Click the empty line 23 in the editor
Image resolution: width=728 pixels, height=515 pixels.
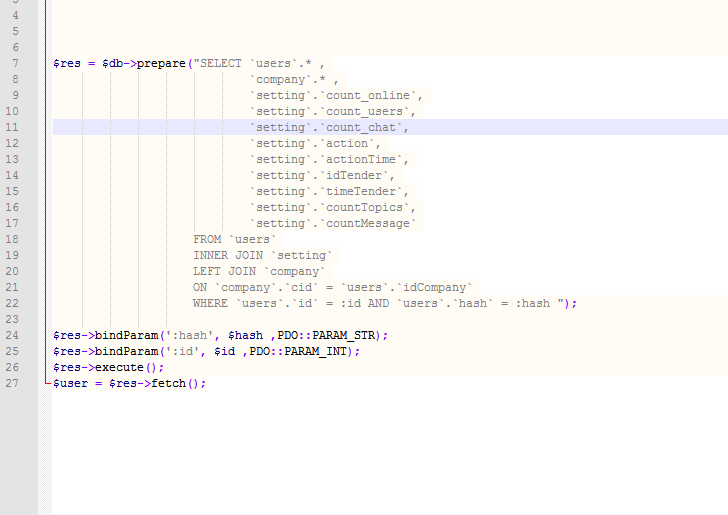coord(300,320)
